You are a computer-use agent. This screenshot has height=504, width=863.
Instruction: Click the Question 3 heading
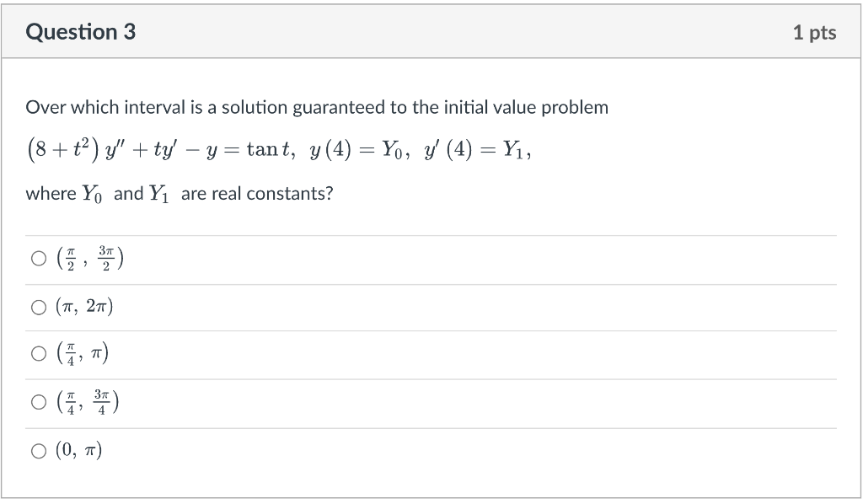(80, 32)
